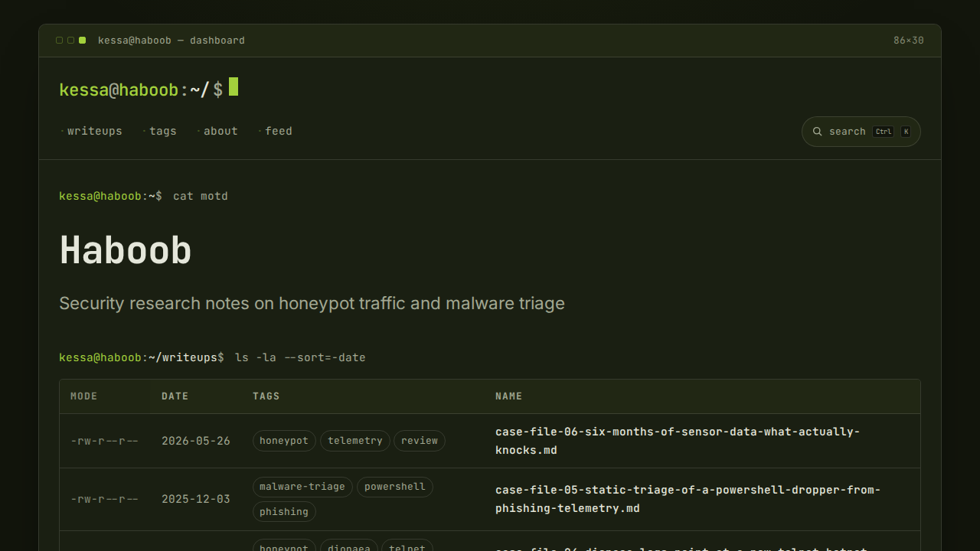Click the phishing tag
This screenshot has height=551, width=980.
[x=284, y=512]
